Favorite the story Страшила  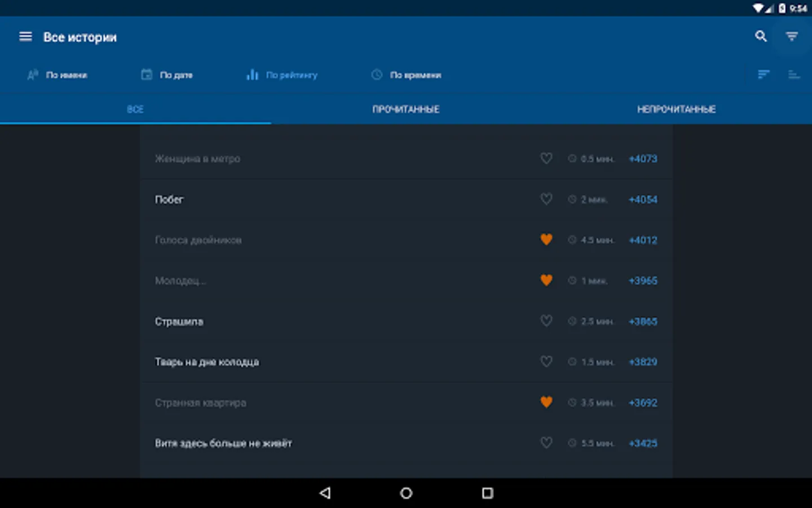pyautogui.click(x=546, y=321)
